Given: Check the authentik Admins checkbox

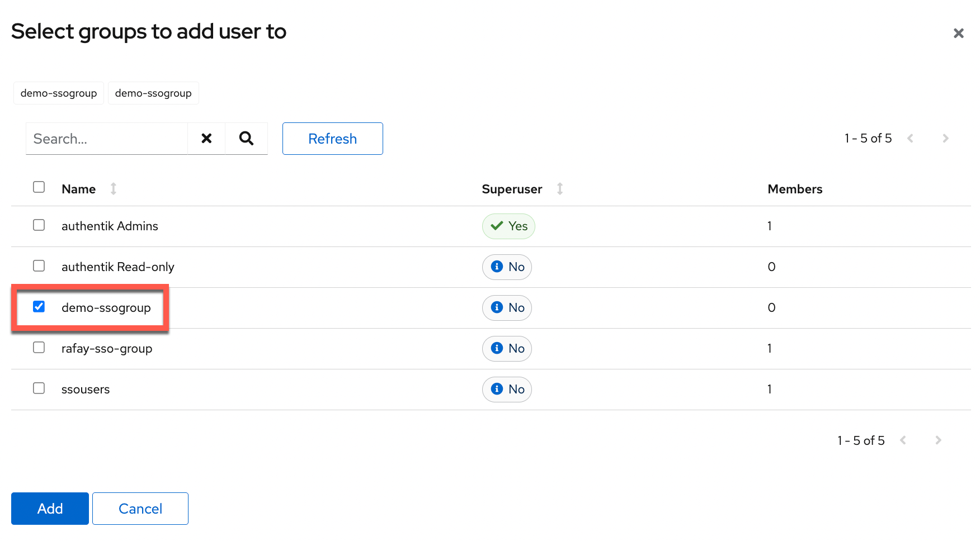Looking at the screenshot, I should [x=39, y=225].
